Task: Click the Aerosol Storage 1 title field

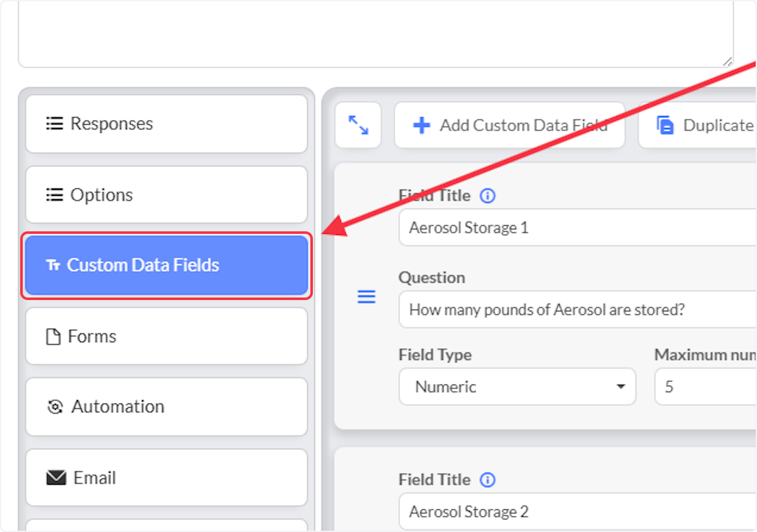Action: [578, 228]
